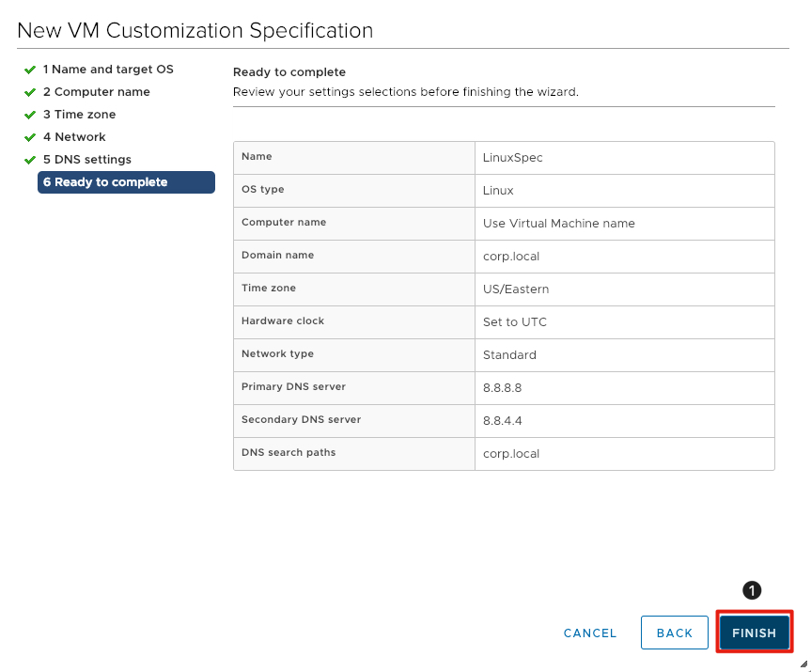Image resolution: width=811 pixels, height=672 pixels.
Task: Click the Secondary DNS server 8.8.4.4 value
Action: coord(502,421)
